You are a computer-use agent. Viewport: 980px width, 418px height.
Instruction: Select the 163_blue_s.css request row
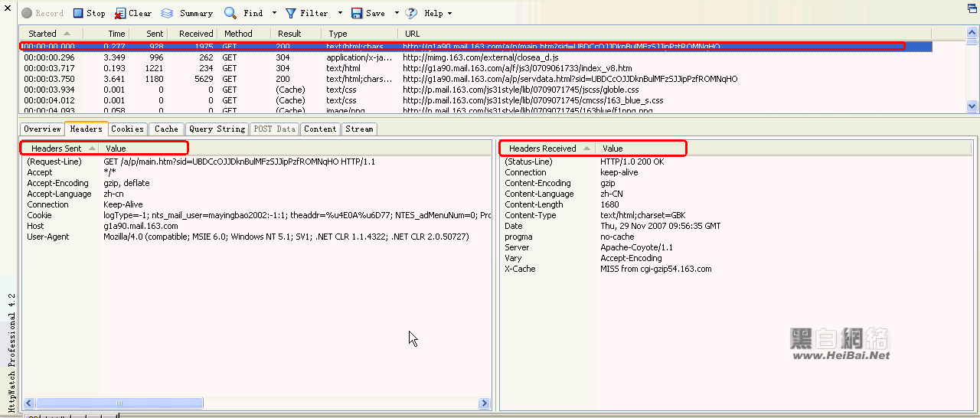pos(476,100)
